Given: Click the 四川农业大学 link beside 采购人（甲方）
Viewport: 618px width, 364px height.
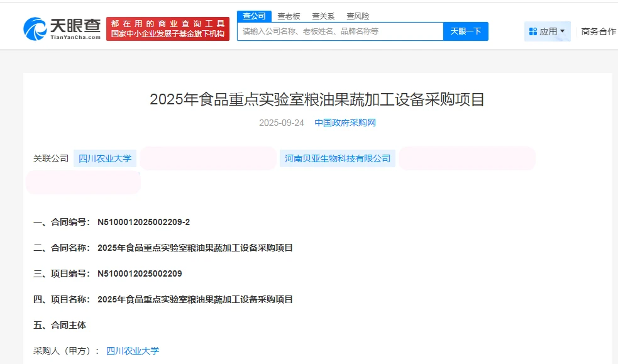Looking at the screenshot, I should click(133, 351).
